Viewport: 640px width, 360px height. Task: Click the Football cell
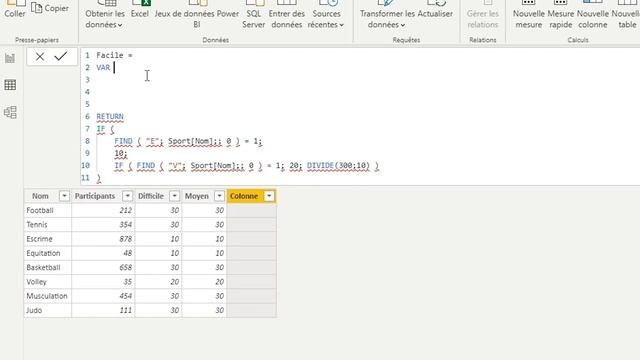point(47,211)
